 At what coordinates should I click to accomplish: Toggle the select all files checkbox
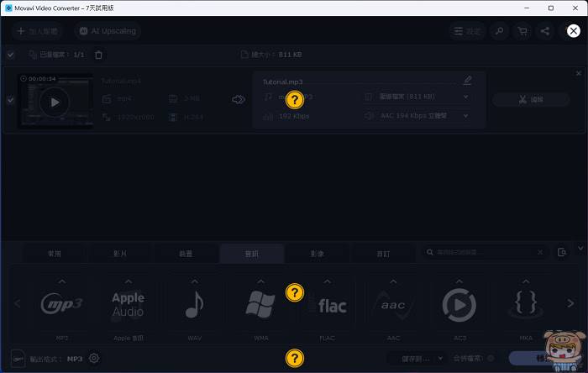[x=10, y=55]
